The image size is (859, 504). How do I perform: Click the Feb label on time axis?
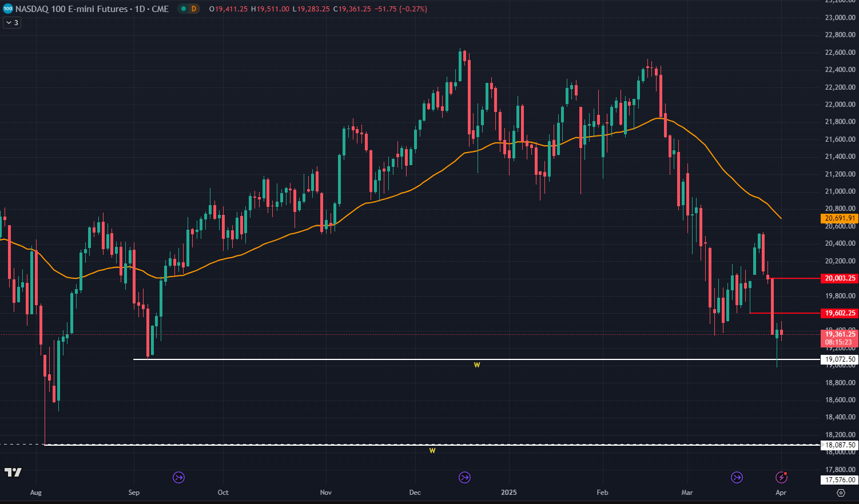coord(602,492)
